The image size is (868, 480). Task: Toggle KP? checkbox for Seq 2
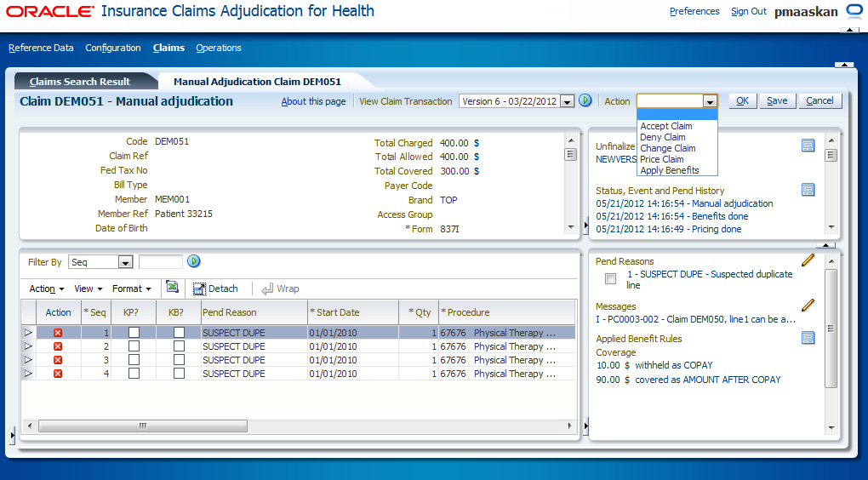[134, 346]
